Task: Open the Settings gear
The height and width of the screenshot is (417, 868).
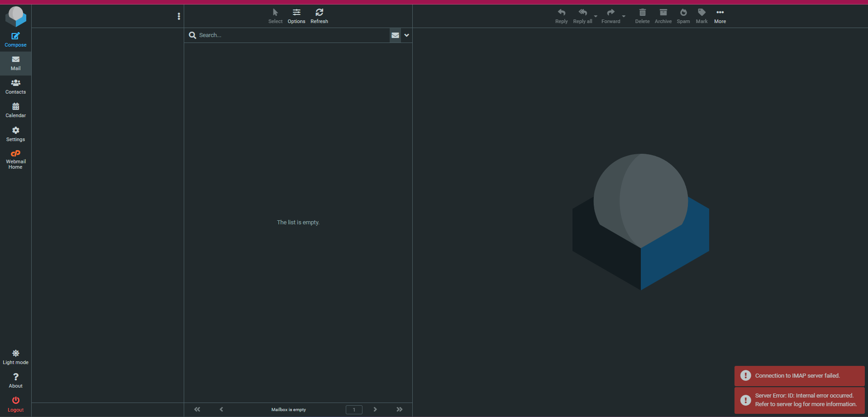Action: (x=15, y=134)
